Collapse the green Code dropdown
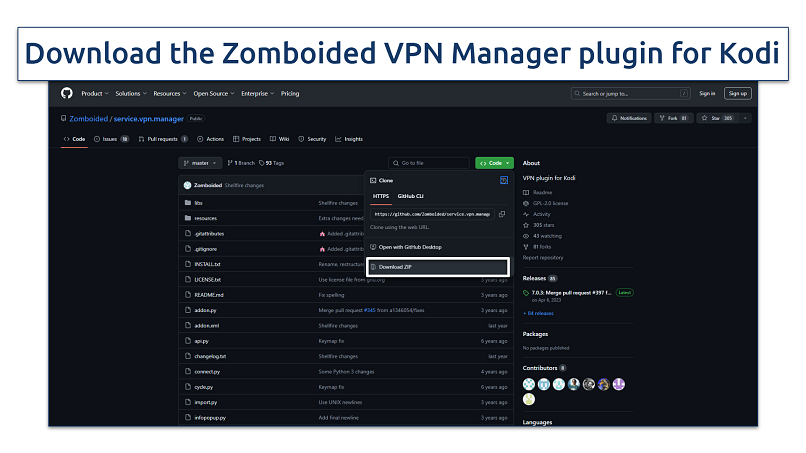 click(494, 163)
